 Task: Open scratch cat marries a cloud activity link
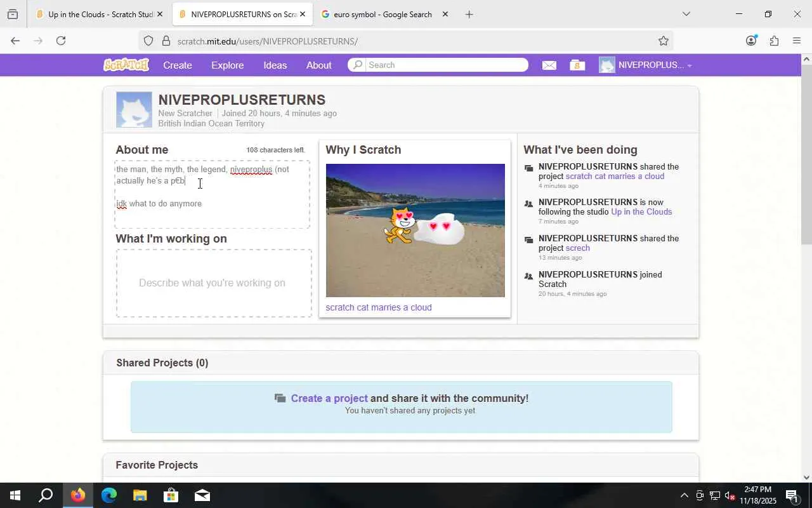[x=615, y=177]
